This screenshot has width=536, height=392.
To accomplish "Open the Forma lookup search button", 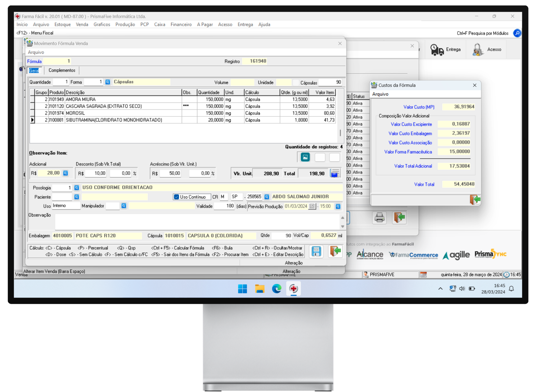I will click(x=108, y=82).
